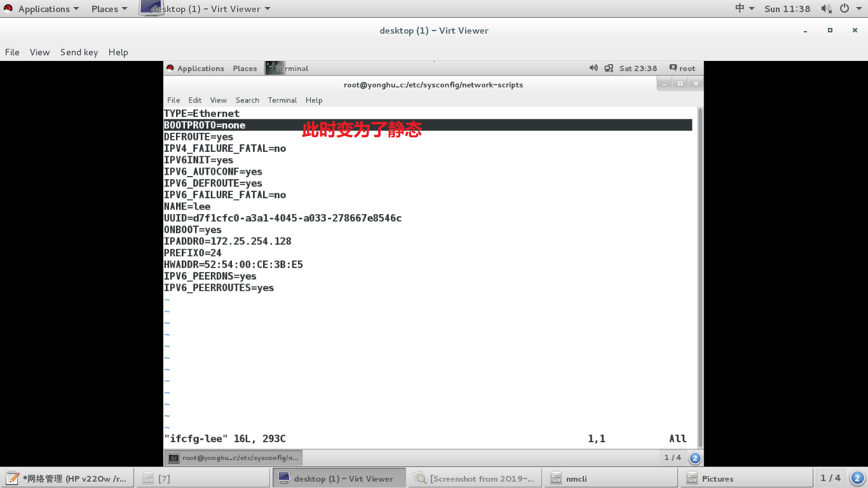The height and width of the screenshot is (488, 868).
Task: Open the desktop (1) – Virt Viewer app menu in top bar
Action: pos(205,9)
